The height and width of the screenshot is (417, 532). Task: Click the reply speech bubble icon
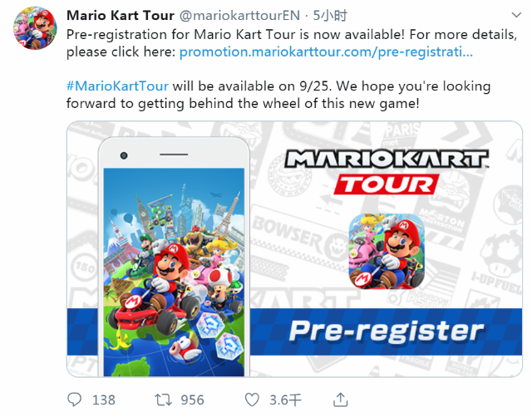pos(74,400)
